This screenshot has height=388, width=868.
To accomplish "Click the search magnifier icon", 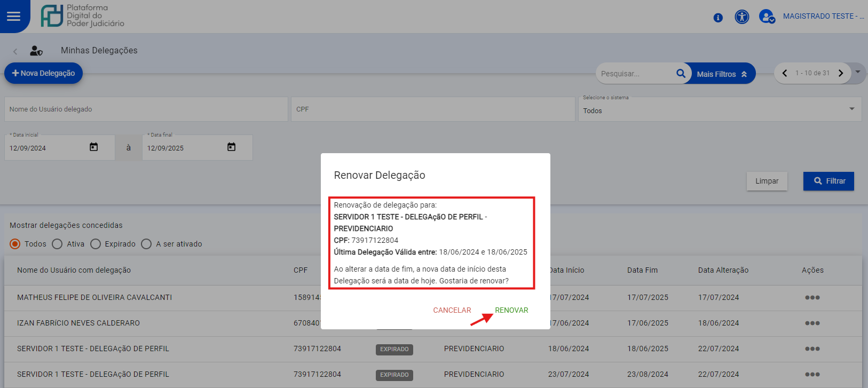I will tap(681, 74).
